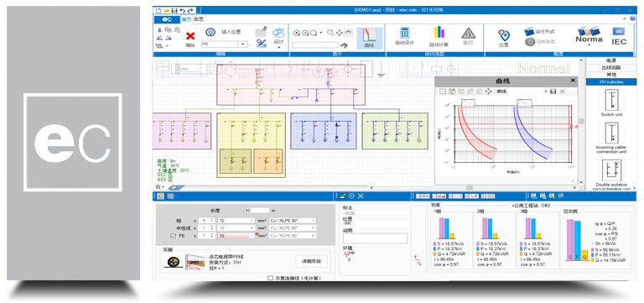Toggle the 元件状态 power state button
The width and height of the screenshot is (644, 303).
coord(530,41)
